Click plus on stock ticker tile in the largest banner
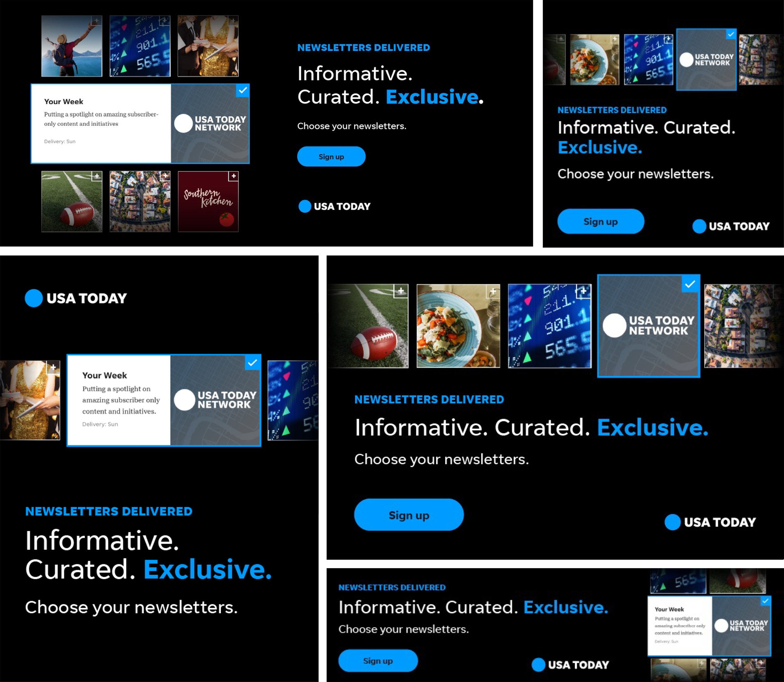 pyautogui.click(x=583, y=292)
